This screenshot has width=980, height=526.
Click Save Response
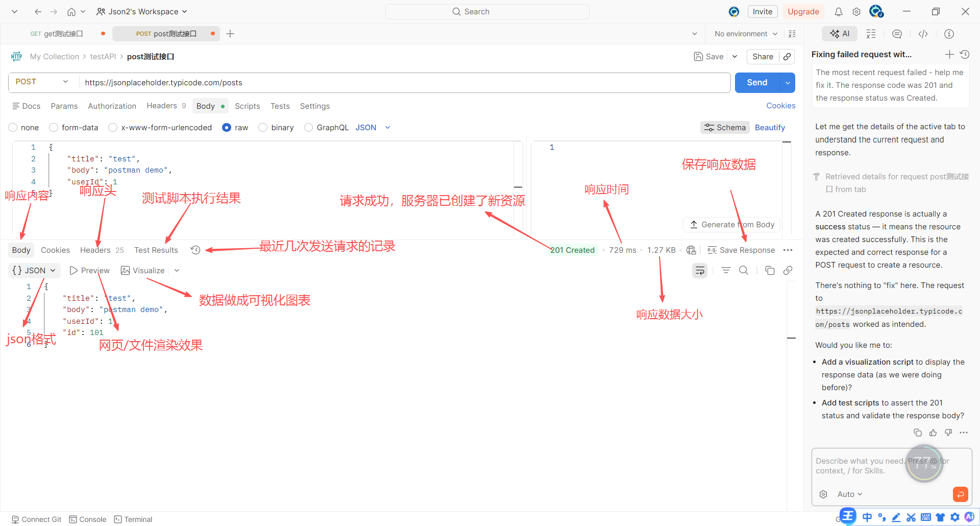click(741, 250)
